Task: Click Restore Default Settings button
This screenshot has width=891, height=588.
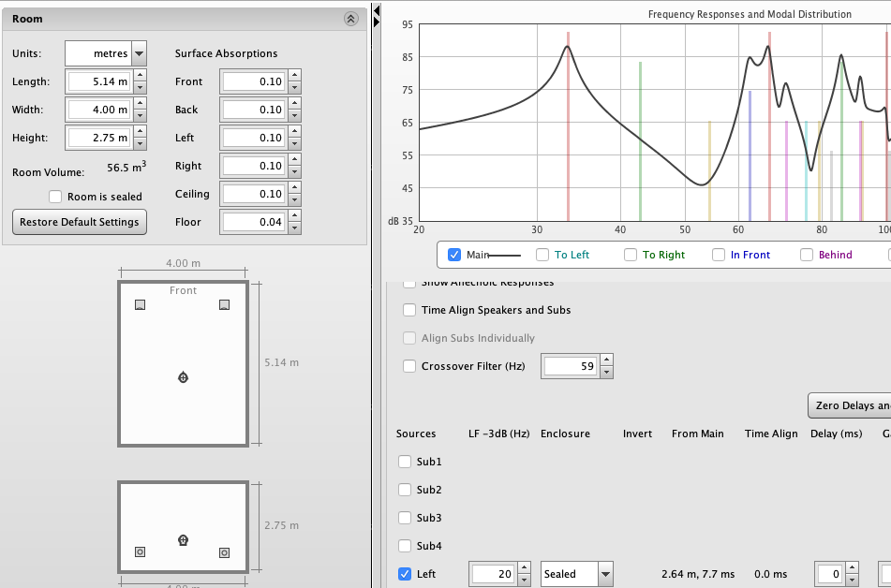Action: point(80,222)
